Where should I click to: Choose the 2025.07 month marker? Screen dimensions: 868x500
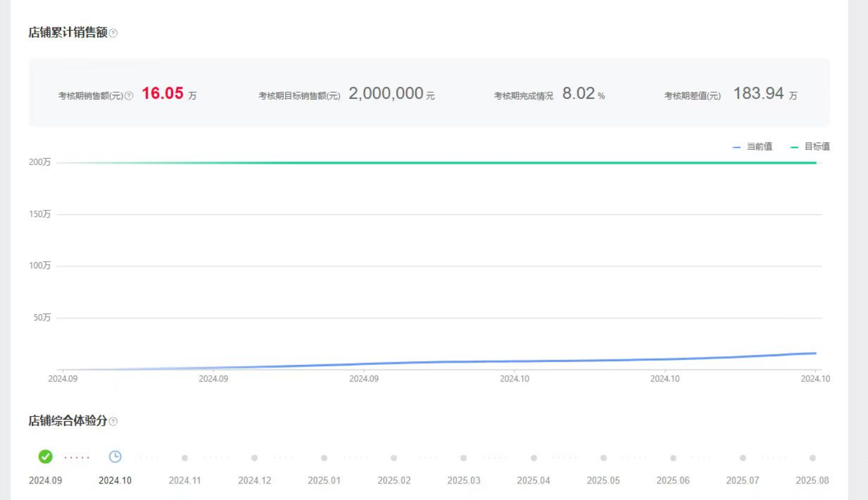pos(743,458)
